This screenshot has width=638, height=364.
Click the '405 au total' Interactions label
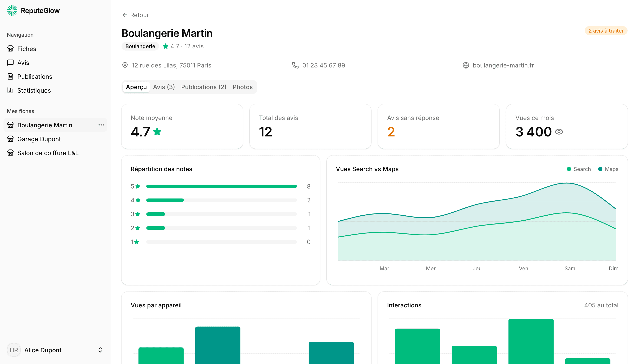(601, 305)
